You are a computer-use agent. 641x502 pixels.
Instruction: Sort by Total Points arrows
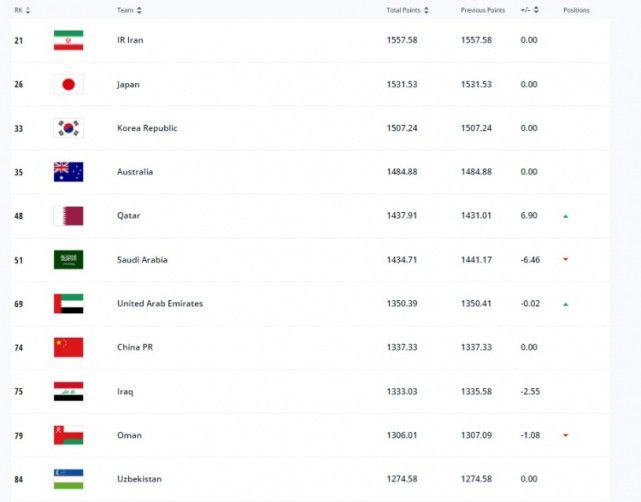tap(426, 10)
